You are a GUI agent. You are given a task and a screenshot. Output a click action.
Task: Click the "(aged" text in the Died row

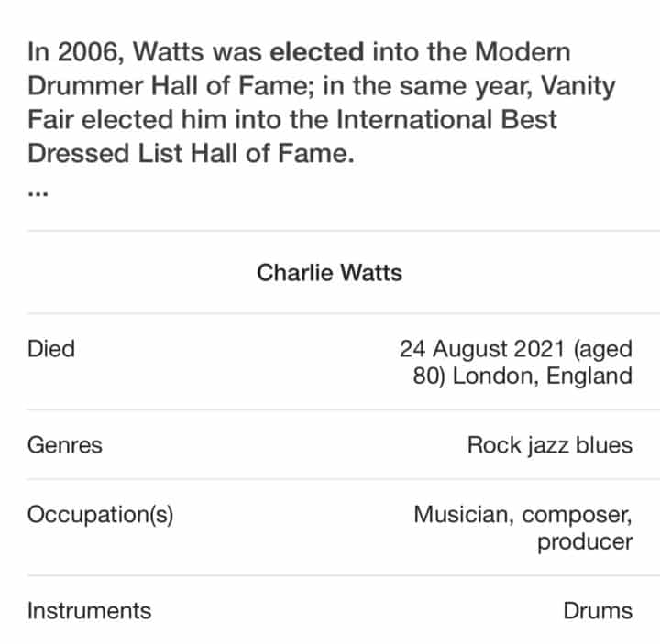[603, 349]
